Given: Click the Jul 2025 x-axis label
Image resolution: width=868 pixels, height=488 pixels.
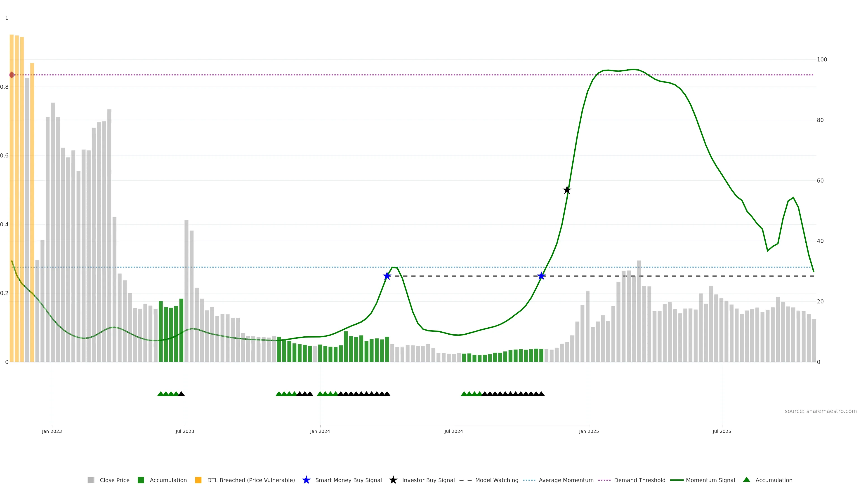Looking at the screenshot, I should 722,431.
